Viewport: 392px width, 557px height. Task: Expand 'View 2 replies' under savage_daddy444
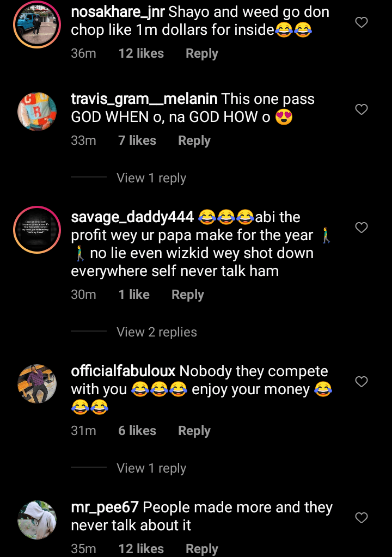click(x=157, y=332)
